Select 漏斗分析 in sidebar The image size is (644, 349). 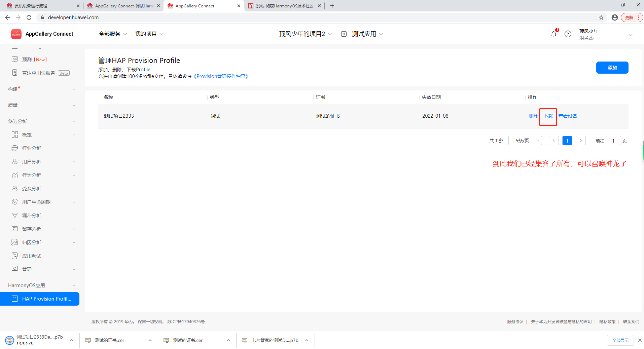(32, 216)
